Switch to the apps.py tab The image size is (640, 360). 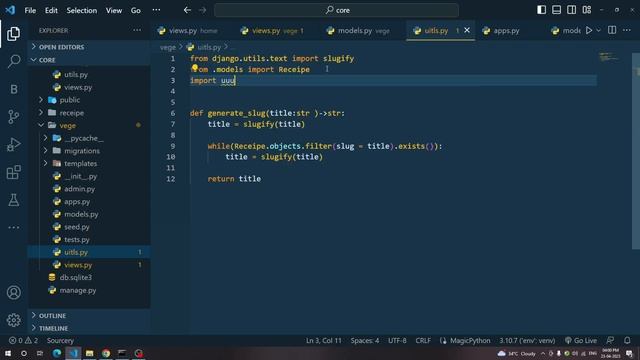[506, 31]
